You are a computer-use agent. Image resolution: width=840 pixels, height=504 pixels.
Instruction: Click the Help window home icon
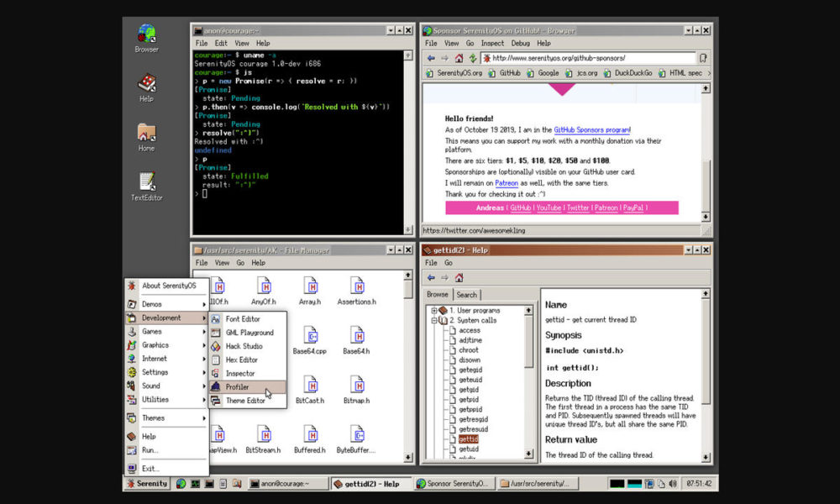click(459, 277)
